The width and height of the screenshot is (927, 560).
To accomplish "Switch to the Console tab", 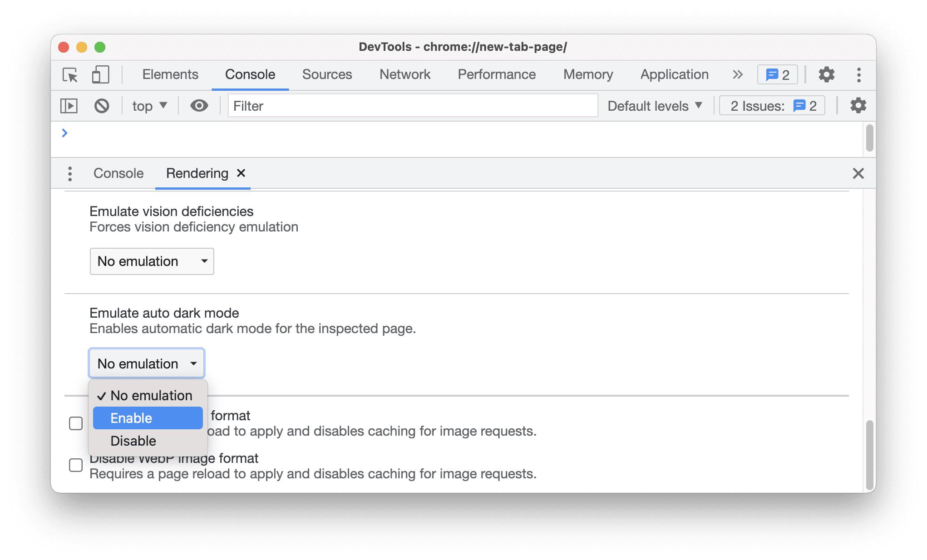I will [x=118, y=173].
